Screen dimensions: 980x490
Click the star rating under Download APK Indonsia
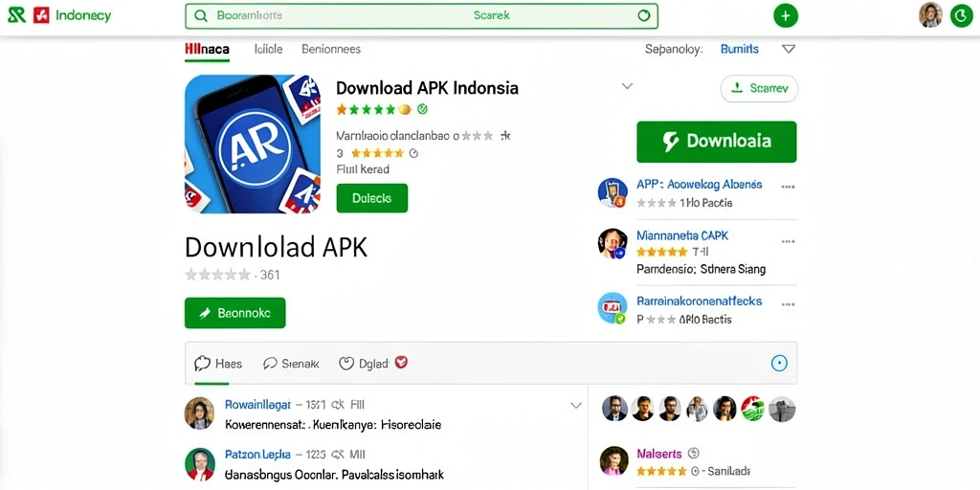374,109
